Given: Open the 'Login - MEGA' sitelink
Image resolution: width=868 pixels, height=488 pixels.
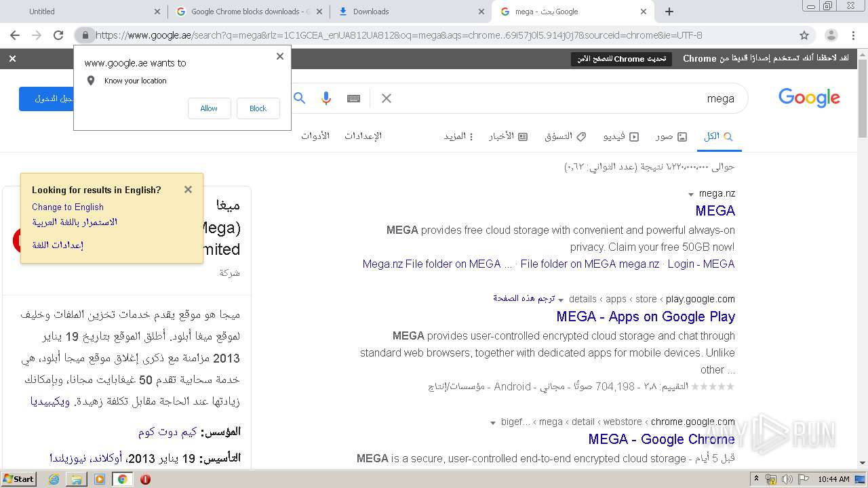Looking at the screenshot, I should coord(701,264).
